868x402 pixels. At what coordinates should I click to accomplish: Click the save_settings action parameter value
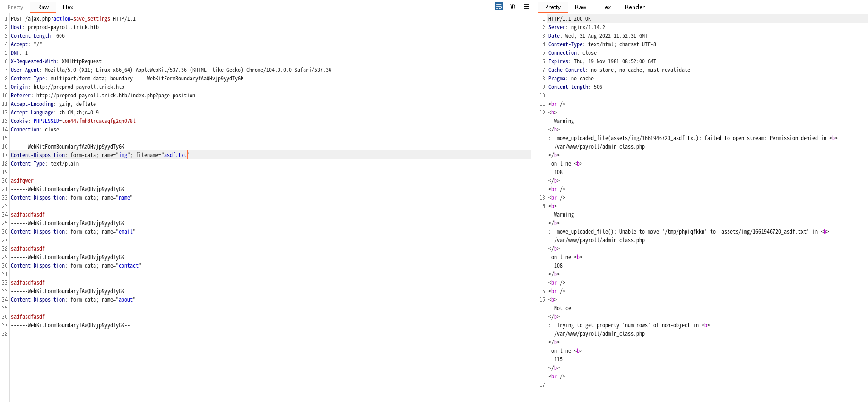[x=91, y=19]
